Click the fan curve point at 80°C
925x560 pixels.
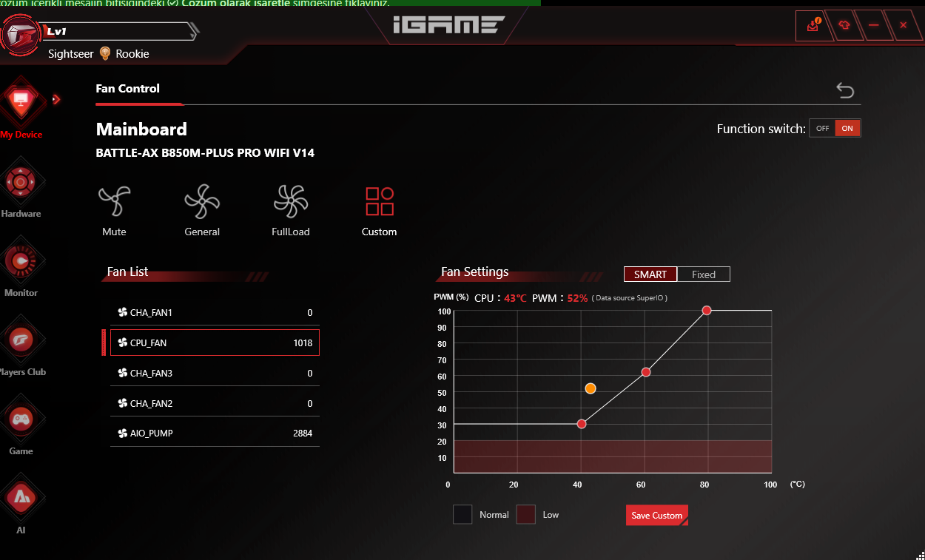pos(707,311)
